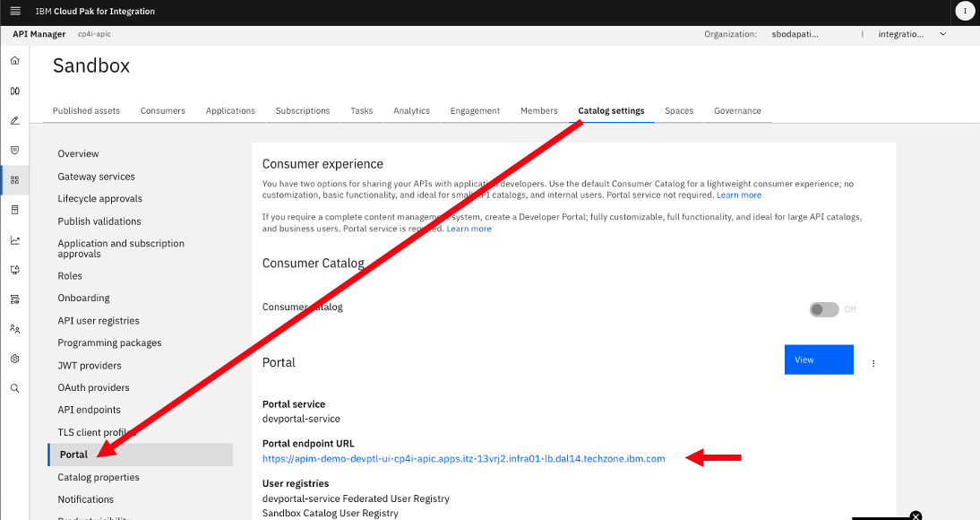The width and height of the screenshot is (980, 520).
Task: Click the devportal-service Portal service value
Action: click(x=301, y=419)
